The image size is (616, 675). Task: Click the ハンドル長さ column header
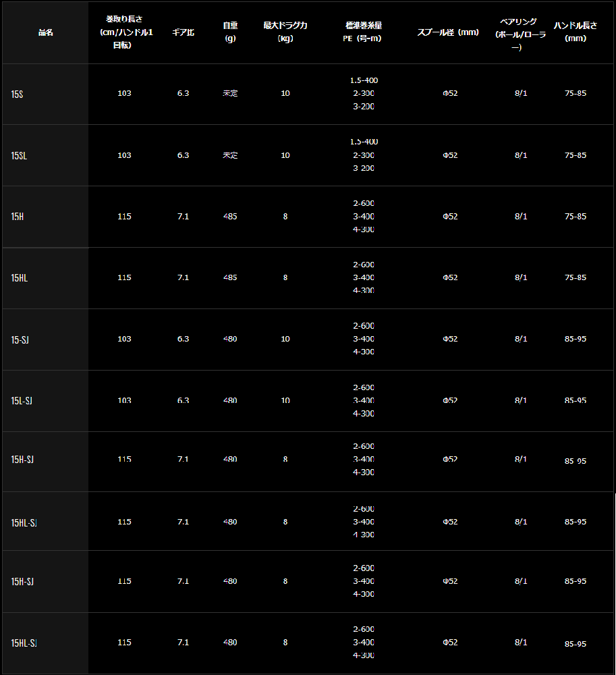click(575, 32)
